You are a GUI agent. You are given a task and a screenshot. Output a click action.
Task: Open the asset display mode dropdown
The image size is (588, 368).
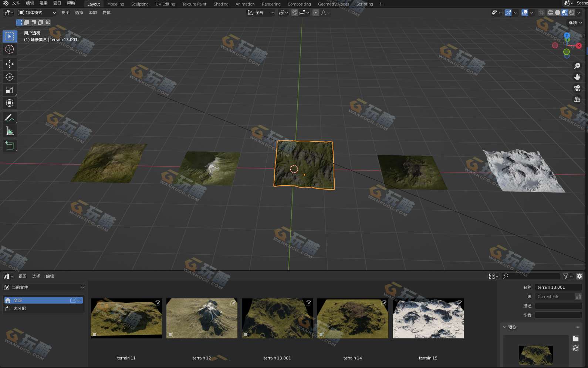click(x=493, y=276)
